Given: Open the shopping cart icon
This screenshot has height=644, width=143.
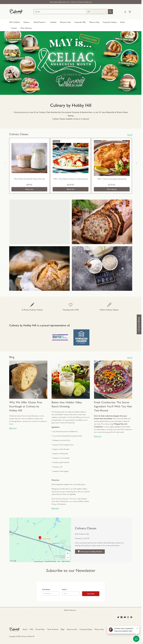Looking at the screenshot, I should (x=130, y=12).
